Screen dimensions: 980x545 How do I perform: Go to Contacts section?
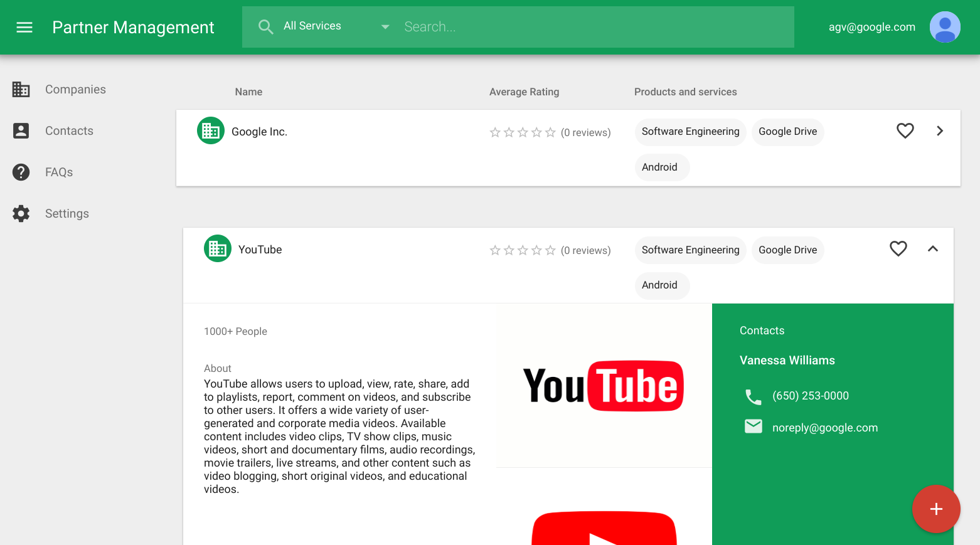[69, 131]
